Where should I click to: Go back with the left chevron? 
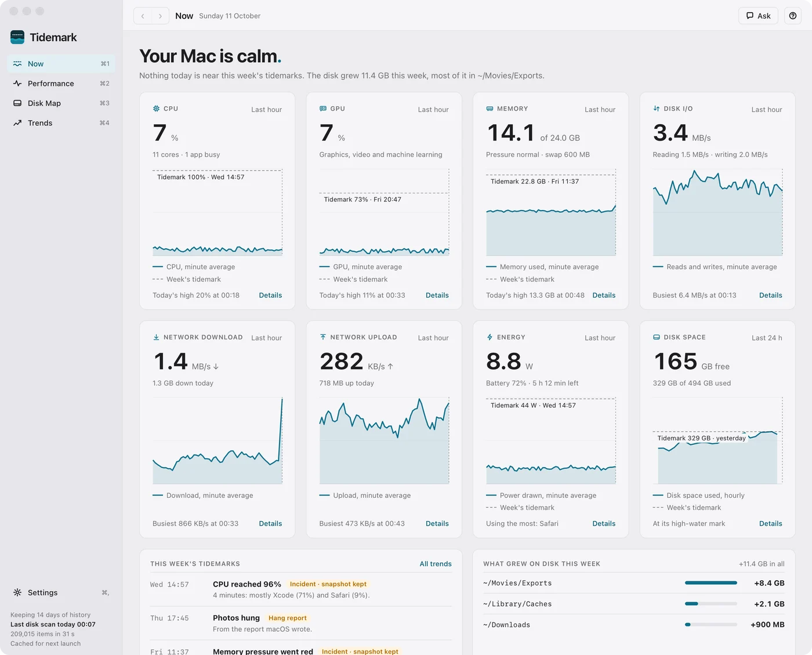(x=143, y=16)
